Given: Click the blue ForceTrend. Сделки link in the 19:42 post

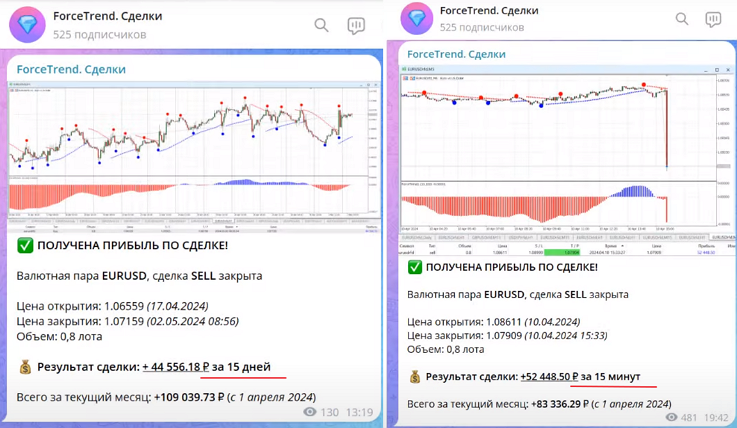Looking at the screenshot, I should (x=456, y=54).
